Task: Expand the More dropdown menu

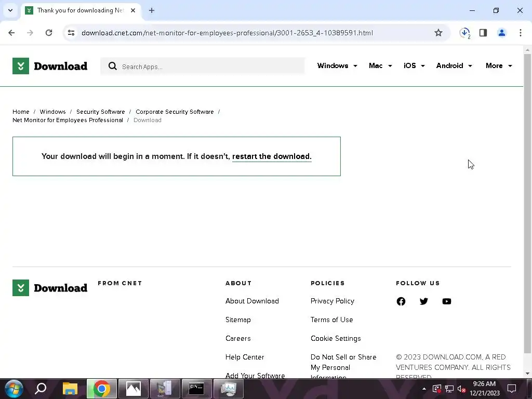Action: pos(499,65)
